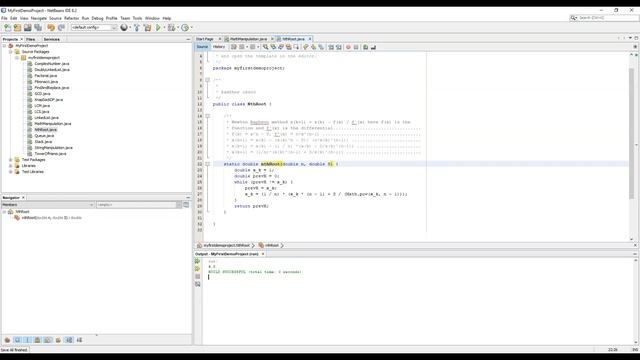640x360 pixels.
Task: Click the Search field at top right
Action: pos(607,18)
